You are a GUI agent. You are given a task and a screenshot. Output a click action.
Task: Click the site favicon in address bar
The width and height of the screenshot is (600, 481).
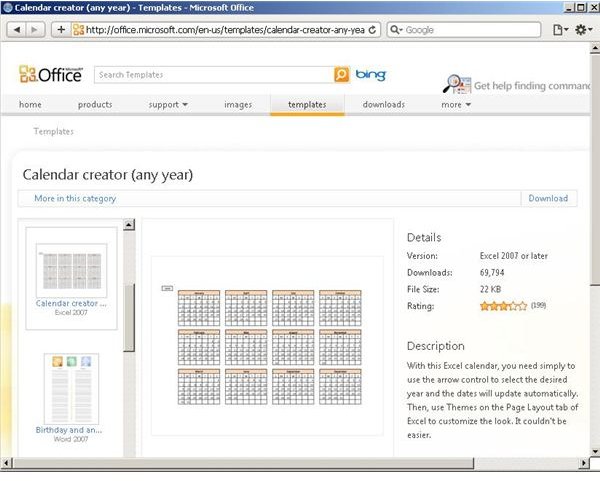click(x=78, y=30)
